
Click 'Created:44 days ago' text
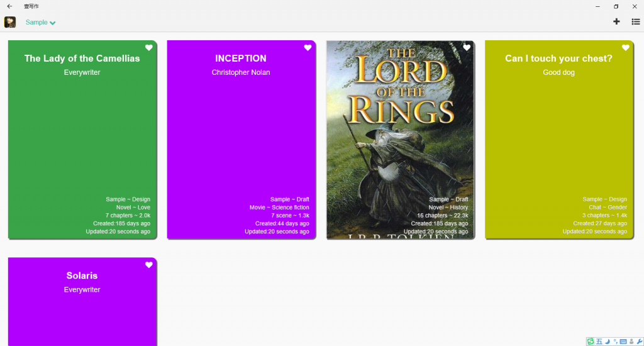pos(282,223)
